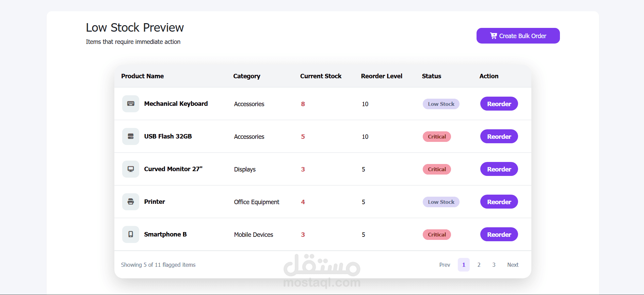Click the printer icon in the Printer row
Image resolution: width=644 pixels, height=295 pixels.
(131, 202)
